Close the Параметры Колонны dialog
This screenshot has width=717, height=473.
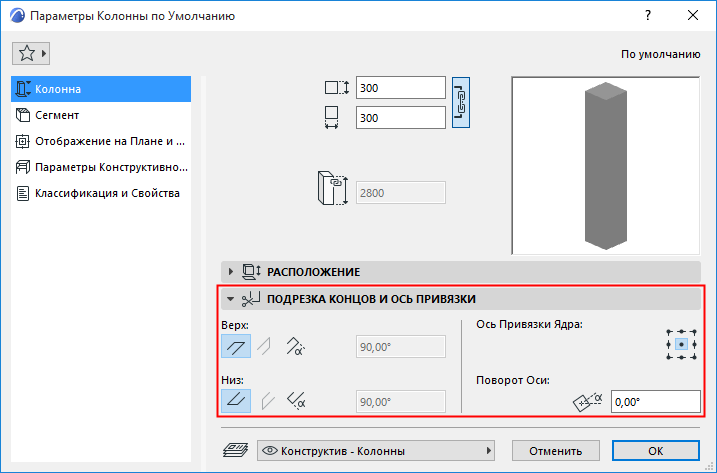pyautogui.click(x=693, y=16)
